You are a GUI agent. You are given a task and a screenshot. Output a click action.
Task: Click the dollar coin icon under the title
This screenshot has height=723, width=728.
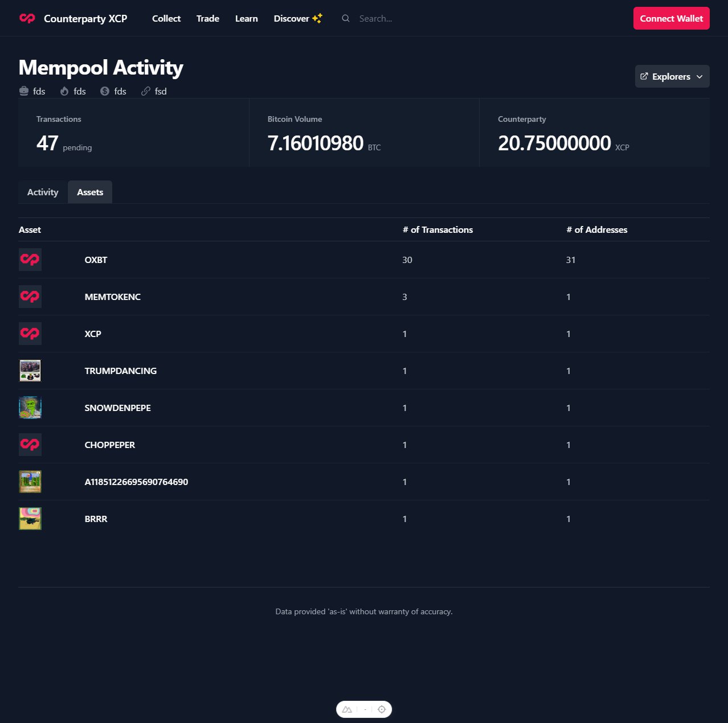coord(105,91)
